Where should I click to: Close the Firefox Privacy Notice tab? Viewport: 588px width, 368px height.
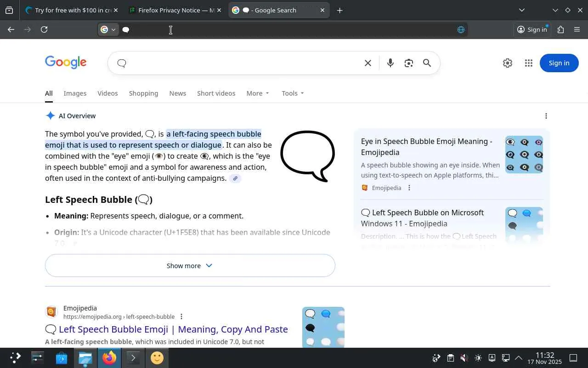point(219,10)
